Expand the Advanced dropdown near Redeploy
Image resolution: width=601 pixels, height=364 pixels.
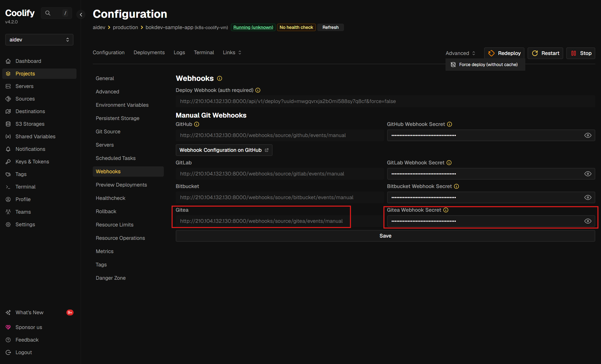pyautogui.click(x=460, y=53)
